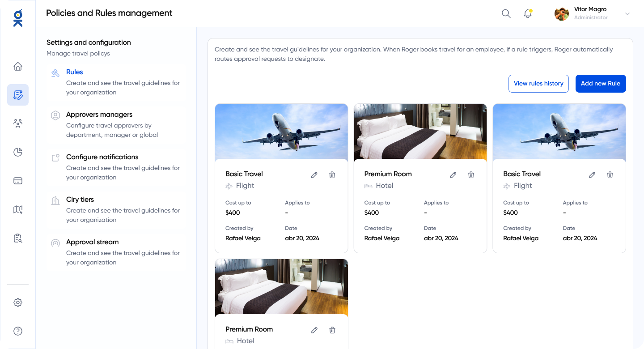Delete the first Premium Room rule with the trash icon

click(x=471, y=175)
